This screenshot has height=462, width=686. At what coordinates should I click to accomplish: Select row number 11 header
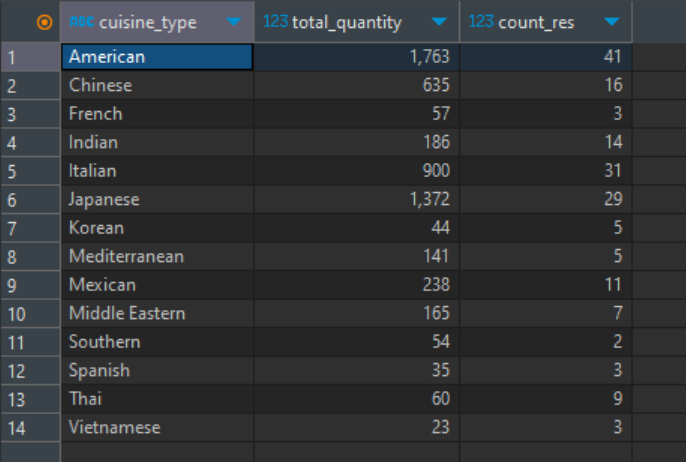tap(30, 342)
